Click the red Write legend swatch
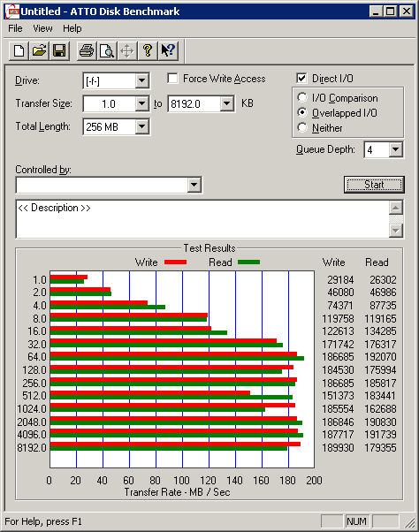The width and height of the screenshot is (419, 532). coord(175,262)
